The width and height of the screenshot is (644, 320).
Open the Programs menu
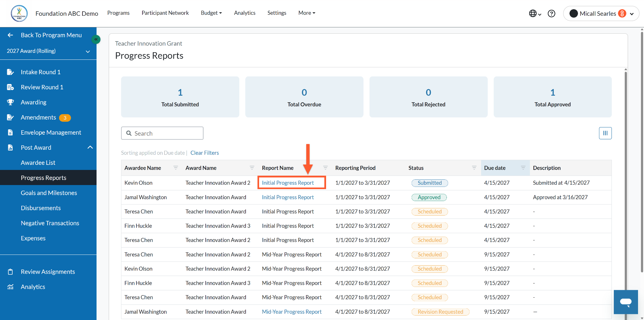(x=118, y=13)
